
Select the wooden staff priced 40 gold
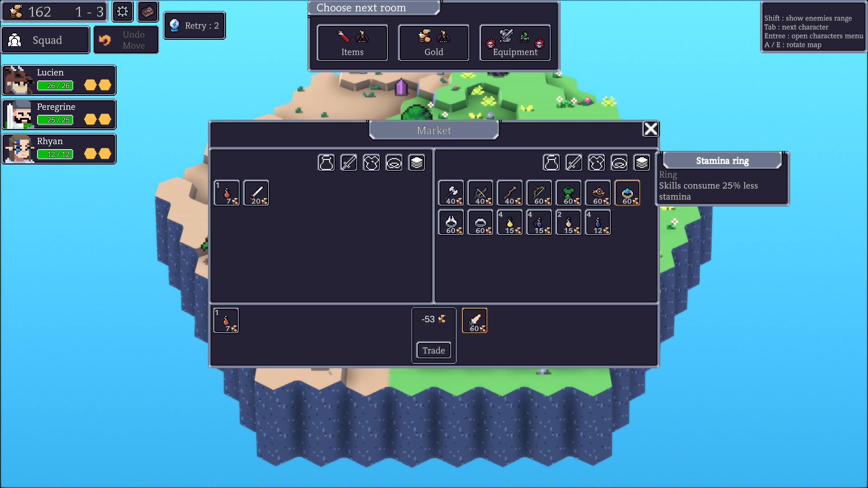(x=510, y=193)
